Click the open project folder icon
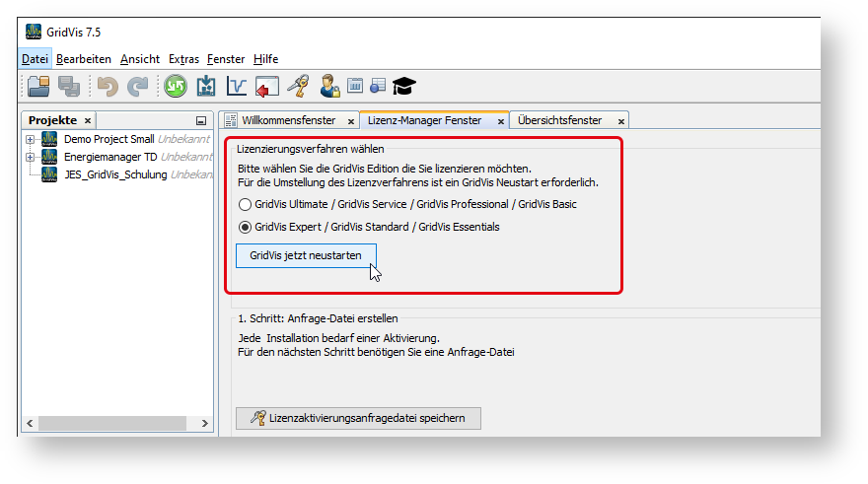This screenshot has width=868, height=484. (x=38, y=87)
